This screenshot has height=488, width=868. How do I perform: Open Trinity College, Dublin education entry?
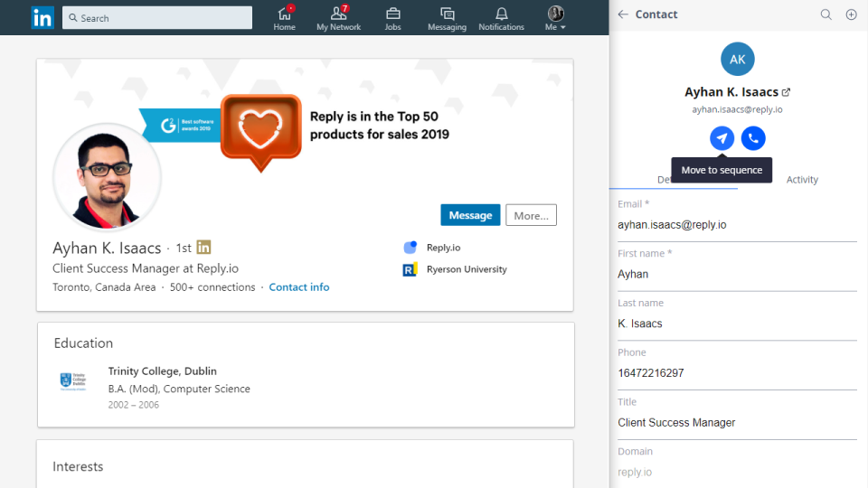click(162, 371)
